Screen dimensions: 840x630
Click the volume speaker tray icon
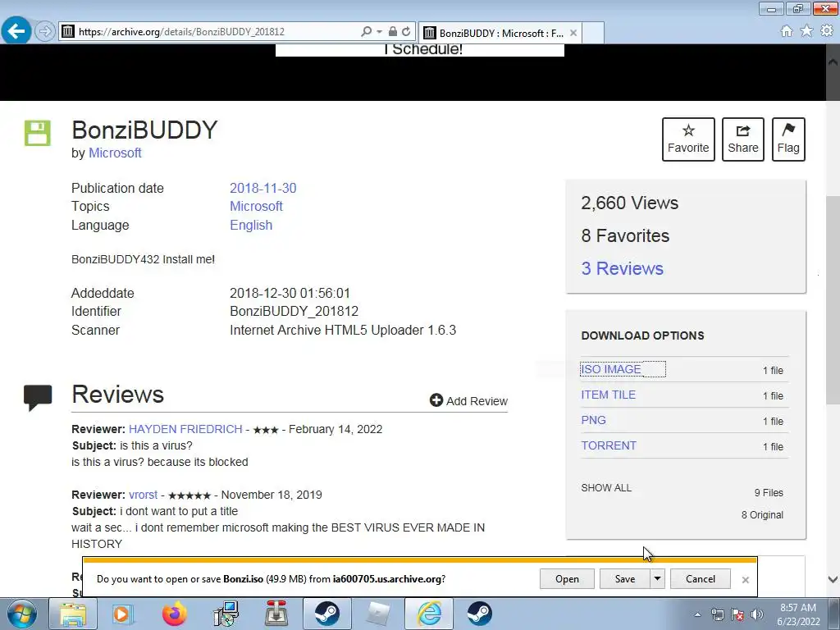tap(756, 614)
